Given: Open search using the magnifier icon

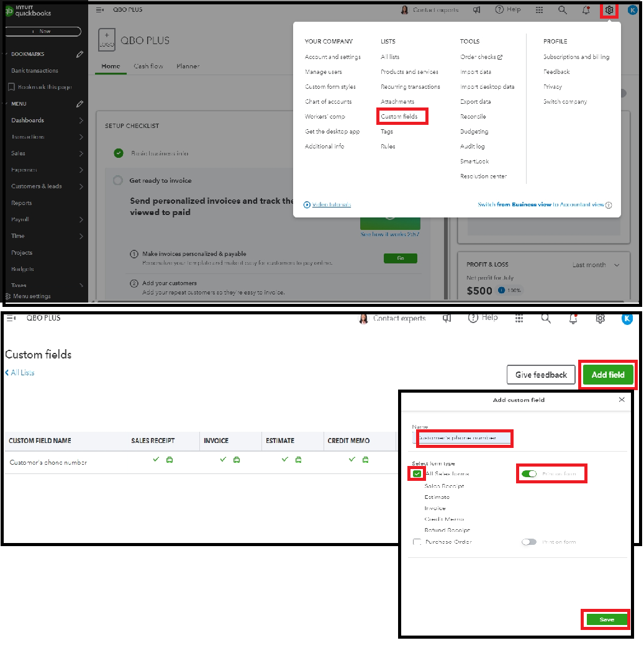Looking at the screenshot, I should 562,10.
